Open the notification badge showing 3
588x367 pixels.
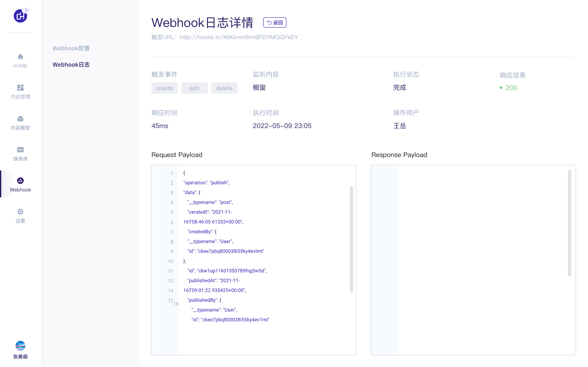tap(26, 10)
